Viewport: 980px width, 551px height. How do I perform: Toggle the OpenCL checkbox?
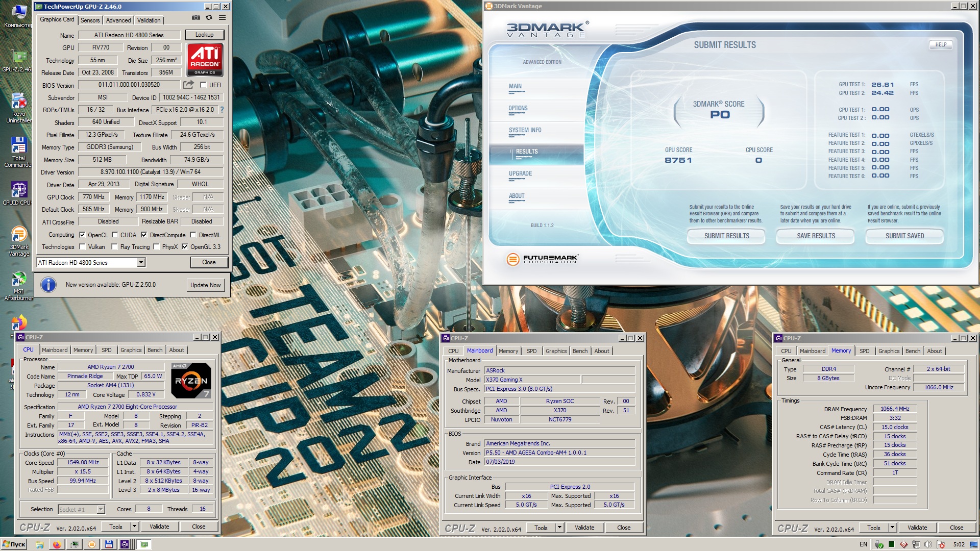coord(82,235)
